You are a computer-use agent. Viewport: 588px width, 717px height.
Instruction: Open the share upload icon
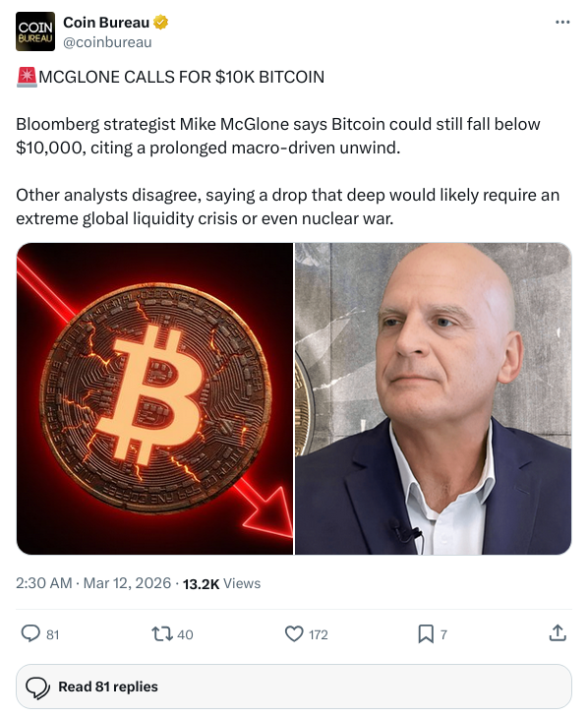pyautogui.click(x=558, y=633)
